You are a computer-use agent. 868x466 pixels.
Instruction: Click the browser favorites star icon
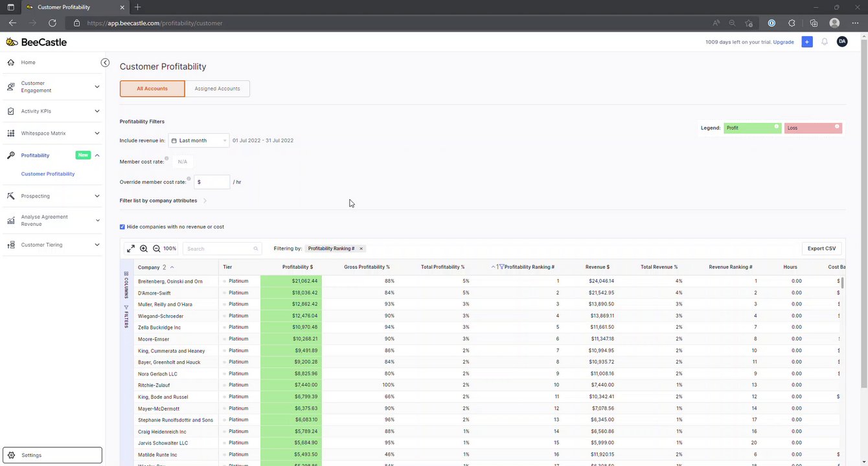click(x=749, y=23)
